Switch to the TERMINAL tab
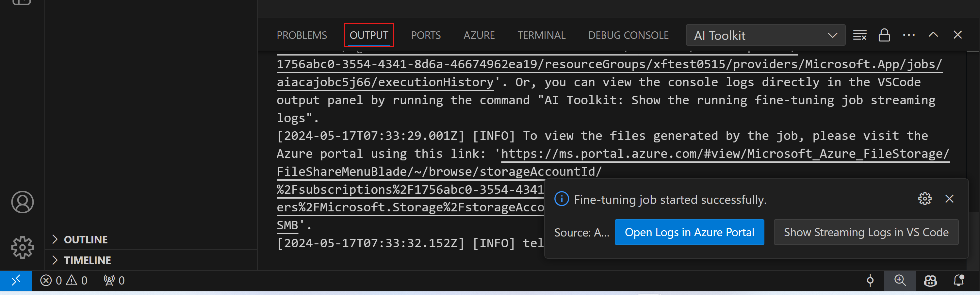980x295 pixels. pyautogui.click(x=541, y=35)
